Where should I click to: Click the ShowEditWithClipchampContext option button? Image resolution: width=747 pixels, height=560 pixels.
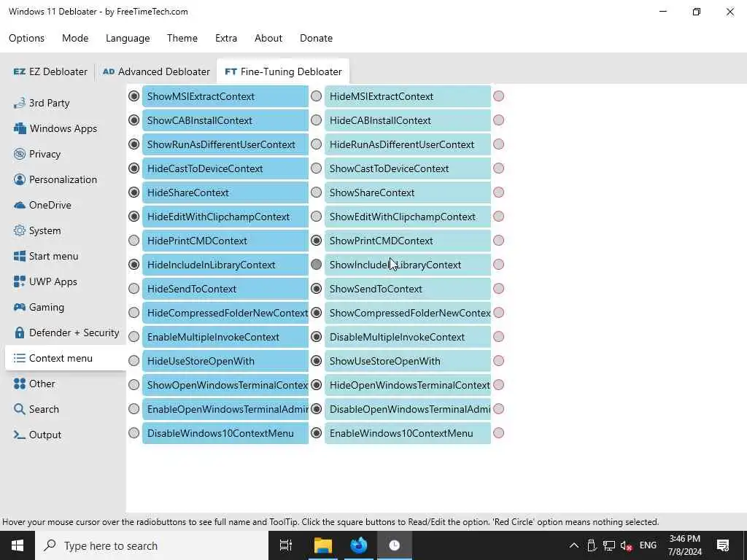coord(408,217)
